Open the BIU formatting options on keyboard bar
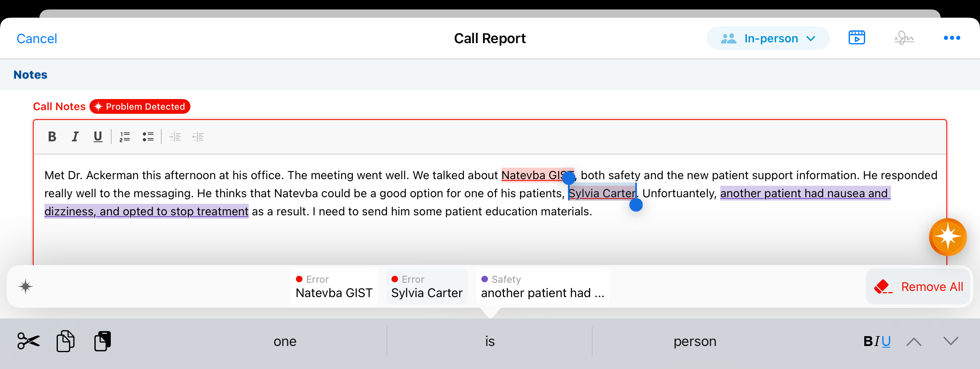 tap(877, 341)
